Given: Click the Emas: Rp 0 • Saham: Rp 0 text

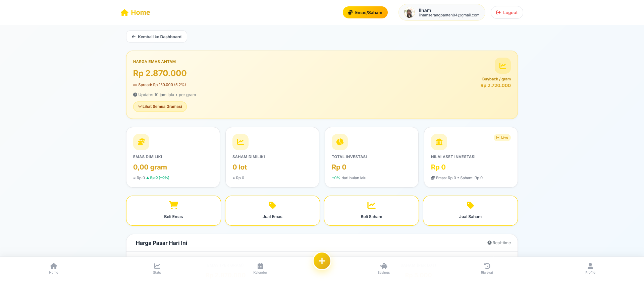Looking at the screenshot, I should click(459, 178).
